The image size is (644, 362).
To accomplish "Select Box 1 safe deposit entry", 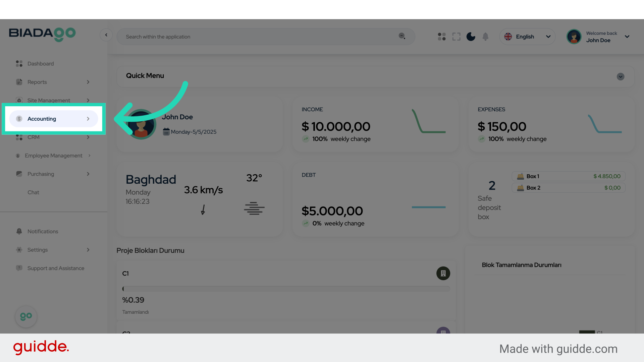I will (x=568, y=176).
